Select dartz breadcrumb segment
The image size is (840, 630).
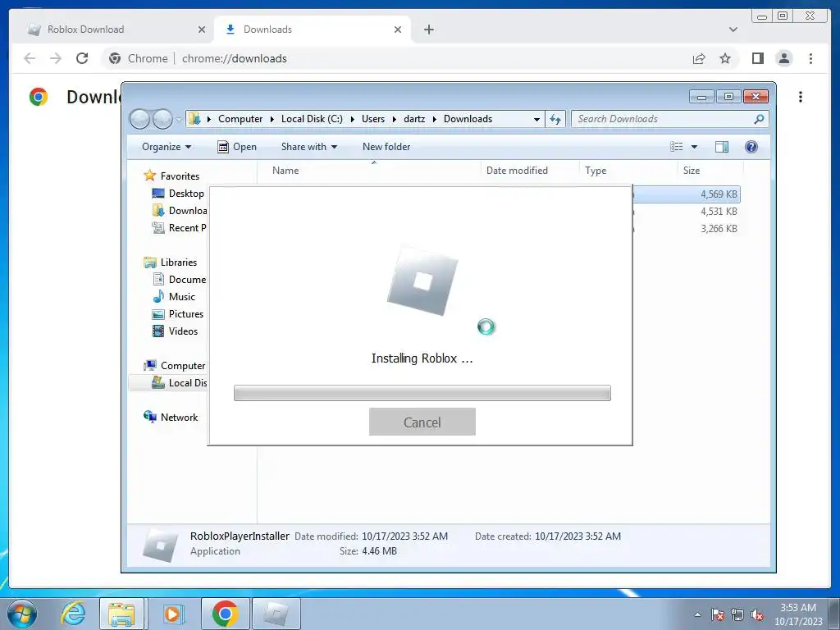pyautogui.click(x=414, y=119)
